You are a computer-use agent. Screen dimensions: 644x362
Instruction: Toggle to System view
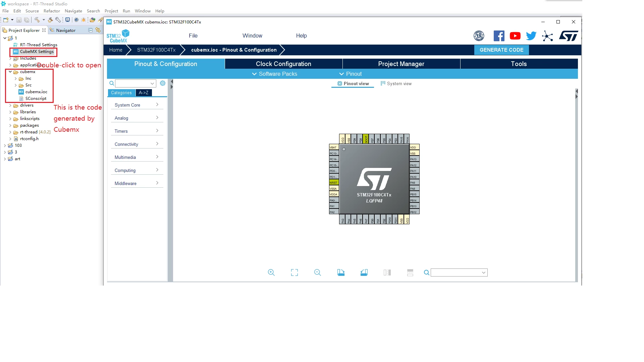coord(396,83)
